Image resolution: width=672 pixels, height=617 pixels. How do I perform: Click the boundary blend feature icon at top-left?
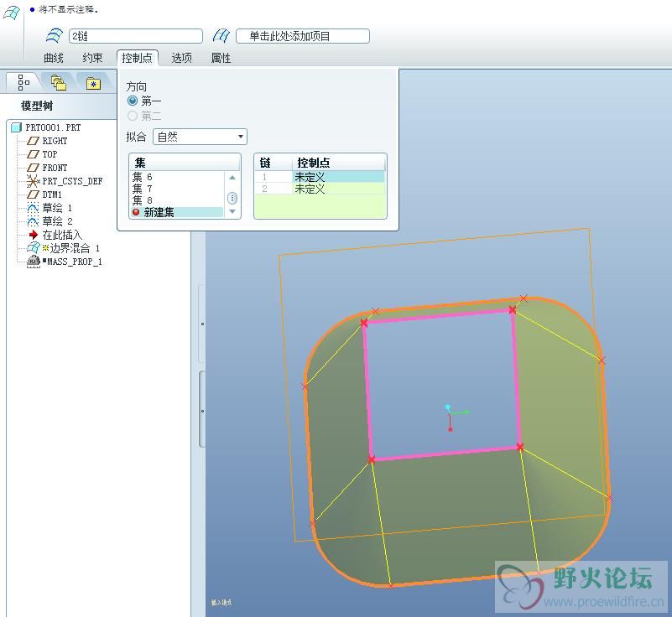click(x=11, y=13)
